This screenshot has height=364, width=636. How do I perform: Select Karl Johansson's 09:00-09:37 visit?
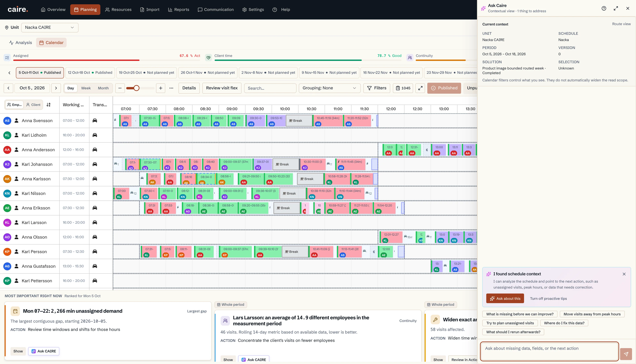[236, 164]
